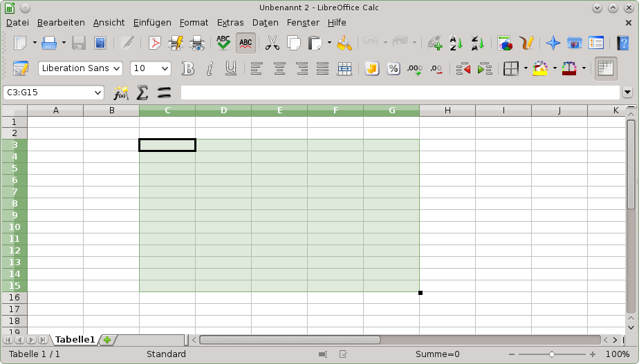Viewport: 639px width, 364px height.
Task: Open the Einfügen menu
Action: tap(151, 23)
